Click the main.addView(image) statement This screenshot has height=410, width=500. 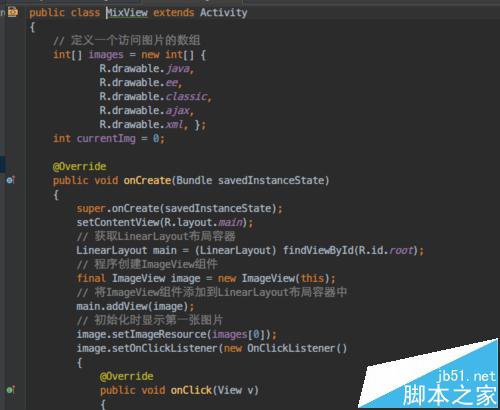pos(135,306)
